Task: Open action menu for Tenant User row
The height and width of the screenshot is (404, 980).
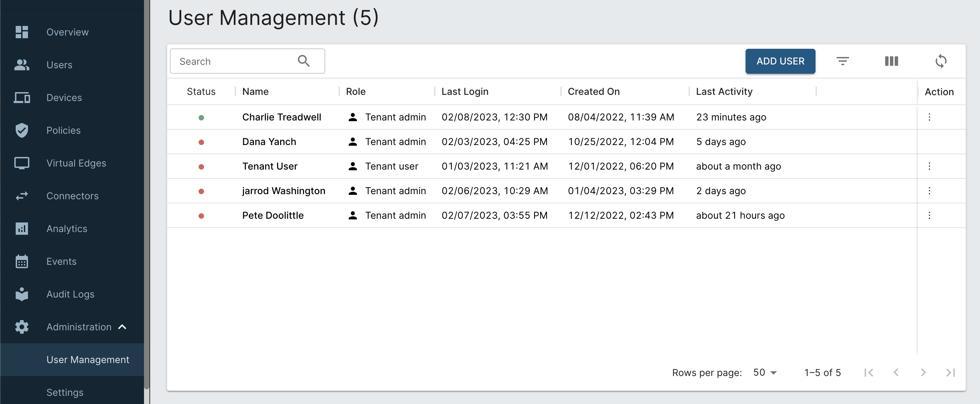Action: (x=929, y=166)
